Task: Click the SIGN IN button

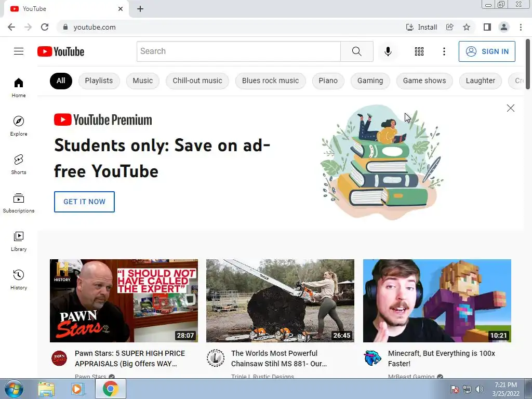Action: 487,51
